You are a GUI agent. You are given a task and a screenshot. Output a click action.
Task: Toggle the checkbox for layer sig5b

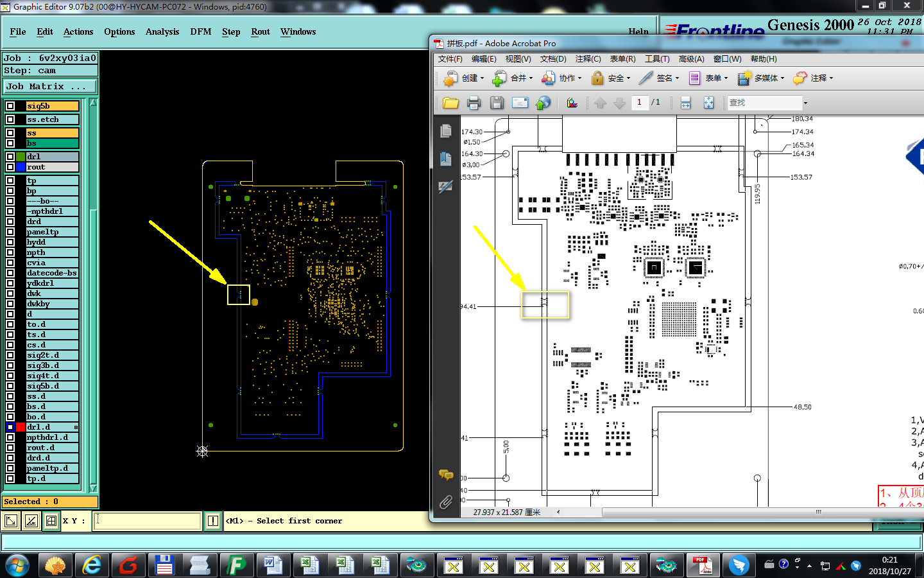(10, 106)
